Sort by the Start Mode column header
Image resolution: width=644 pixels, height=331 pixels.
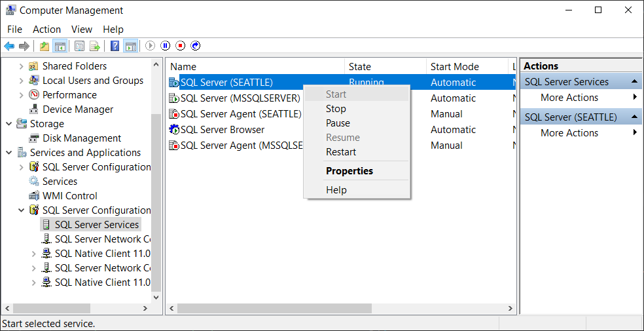467,67
